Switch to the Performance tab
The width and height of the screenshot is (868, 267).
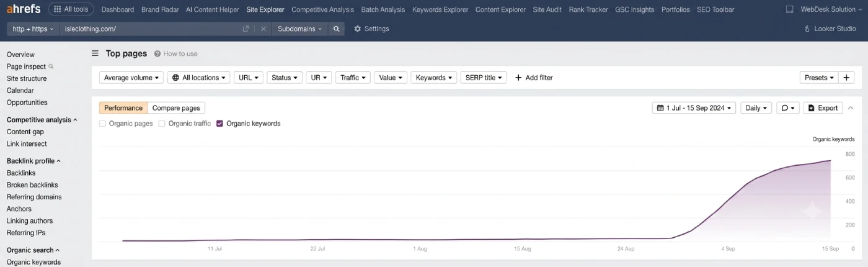[x=123, y=108]
